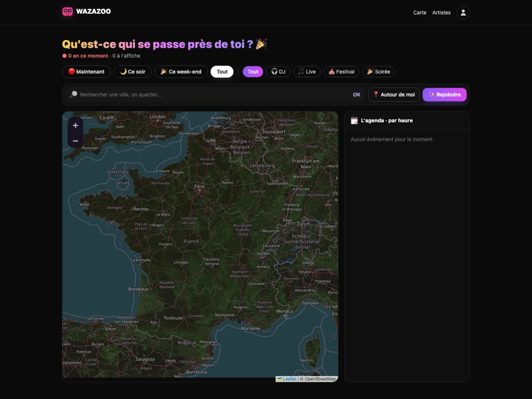The image size is (532, 399).
Task: Focus the city search field
Action: coord(215,94)
